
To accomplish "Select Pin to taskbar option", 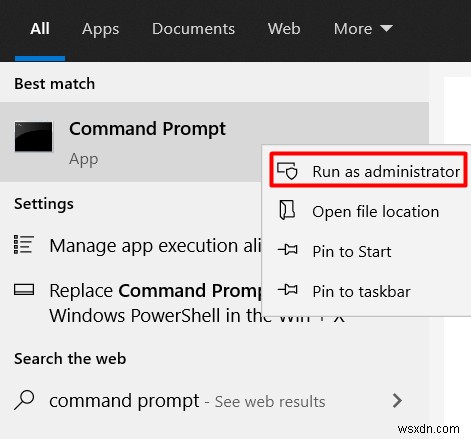I will pos(367,291).
